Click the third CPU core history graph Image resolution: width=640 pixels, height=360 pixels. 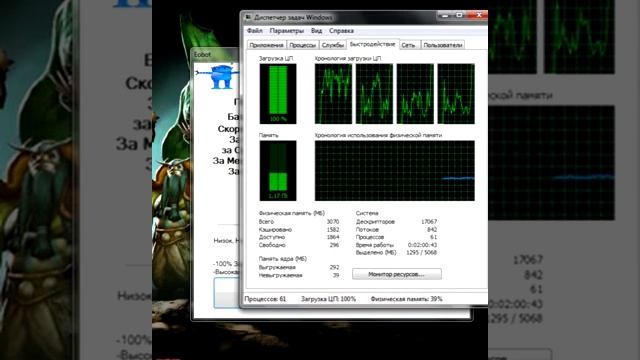pyautogui.click(x=415, y=93)
